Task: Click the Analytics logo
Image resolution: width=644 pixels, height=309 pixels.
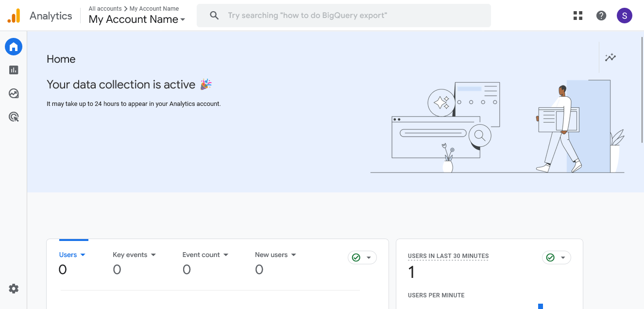Action: pos(39,15)
